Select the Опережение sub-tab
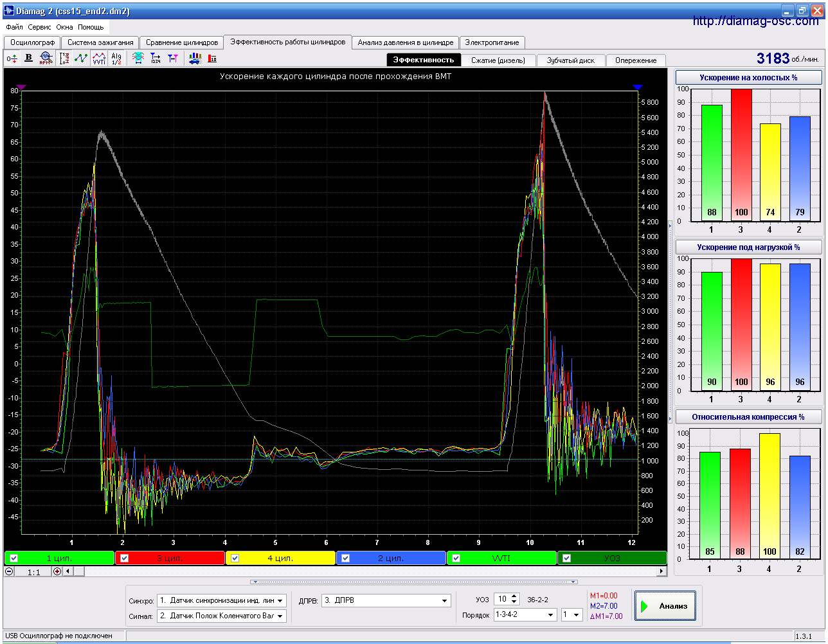 [636, 60]
